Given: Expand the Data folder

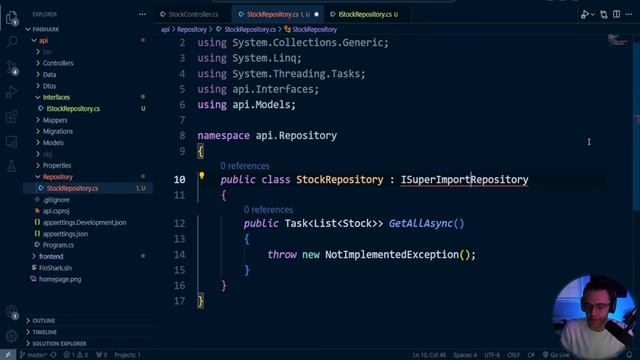Looking at the screenshot, I should (49, 75).
